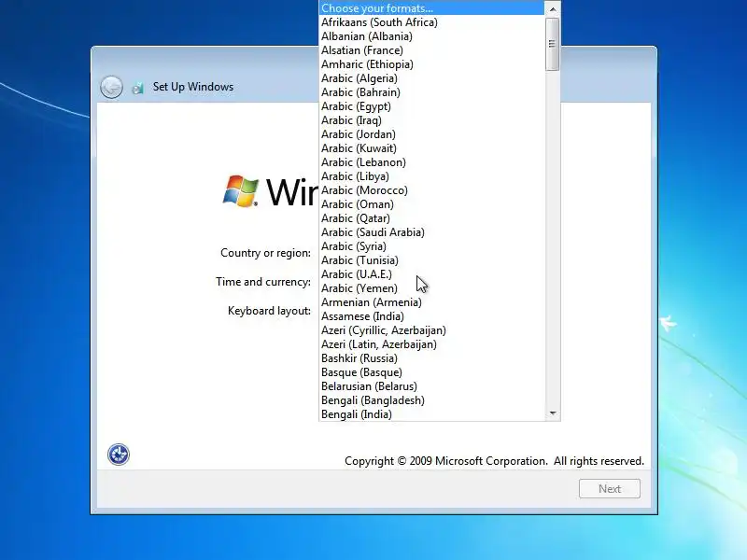This screenshot has width=747, height=560.
Task: Select Arabic (Qatar)
Action: 431,218
